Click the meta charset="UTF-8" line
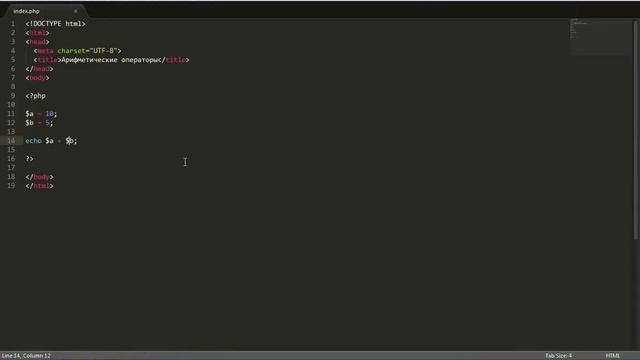This screenshot has width=640, height=360. coord(78,51)
